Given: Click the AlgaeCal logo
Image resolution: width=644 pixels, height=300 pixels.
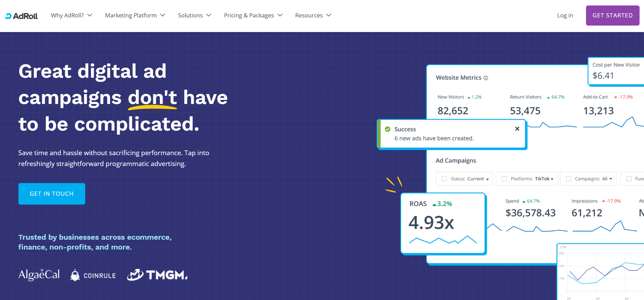Looking at the screenshot, I should click(x=39, y=275).
